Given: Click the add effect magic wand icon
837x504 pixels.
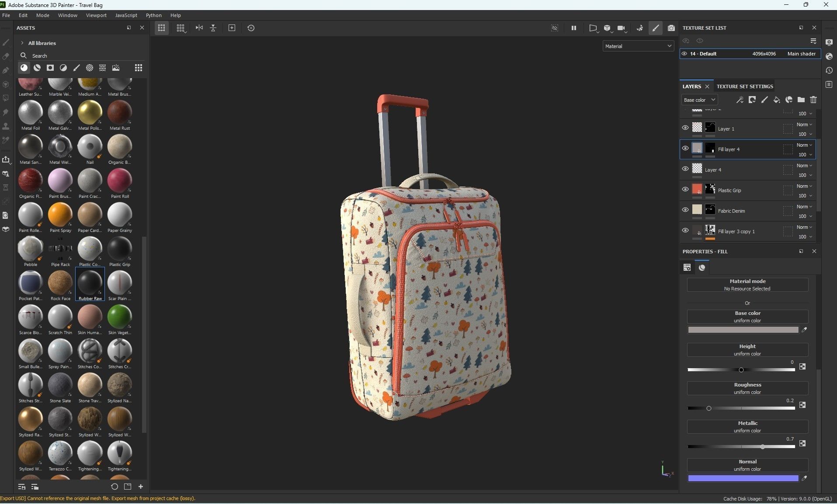Looking at the screenshot, I should tap(740, 100).
